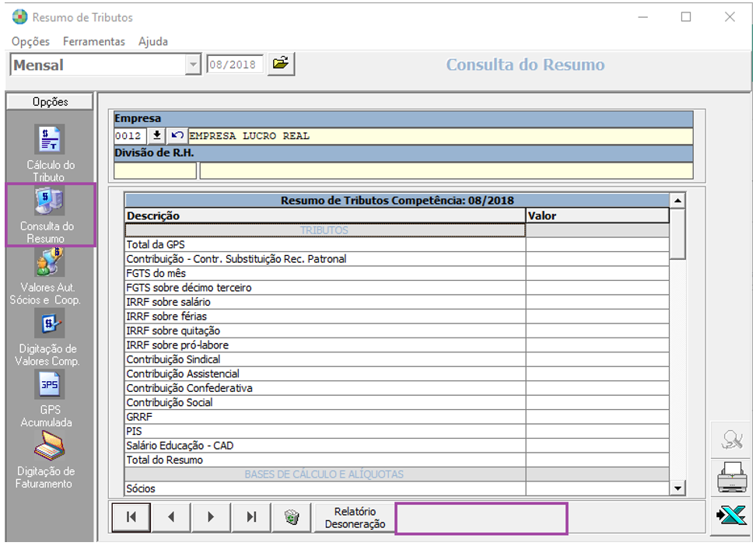Click the open folder icon beside the date
This screenshot has width=756, height=546.
[x=281, y=64]
